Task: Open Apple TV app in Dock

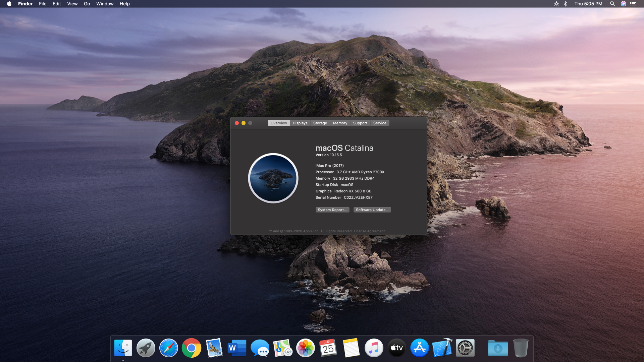Action: (x=396, y=348)
